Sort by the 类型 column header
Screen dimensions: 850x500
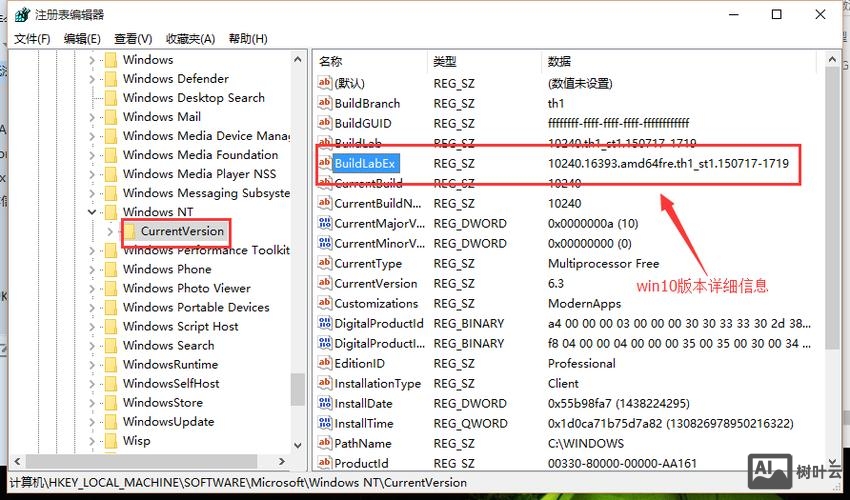point(486,61)
